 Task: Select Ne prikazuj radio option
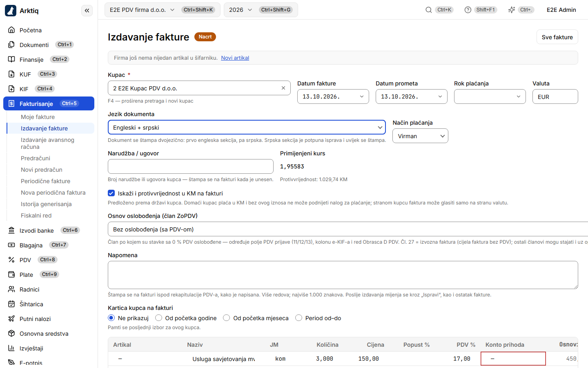(x=111, y=318)
